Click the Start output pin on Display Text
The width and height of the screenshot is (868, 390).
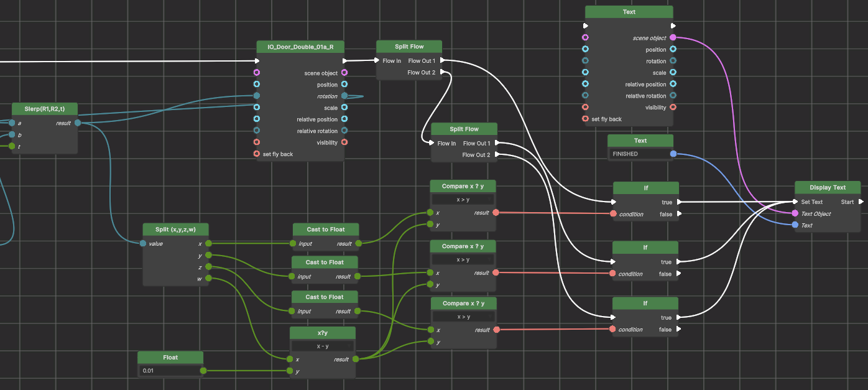[x=862, y=202]
